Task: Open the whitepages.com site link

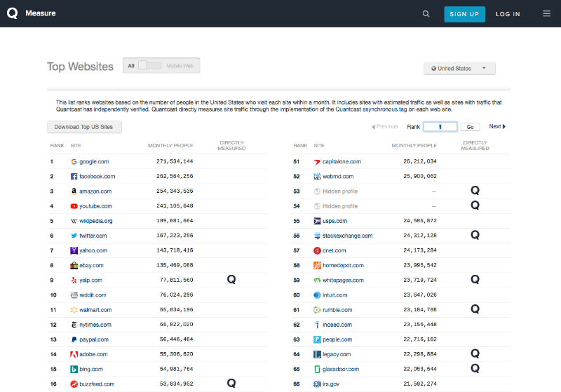Action: [343, 281]
